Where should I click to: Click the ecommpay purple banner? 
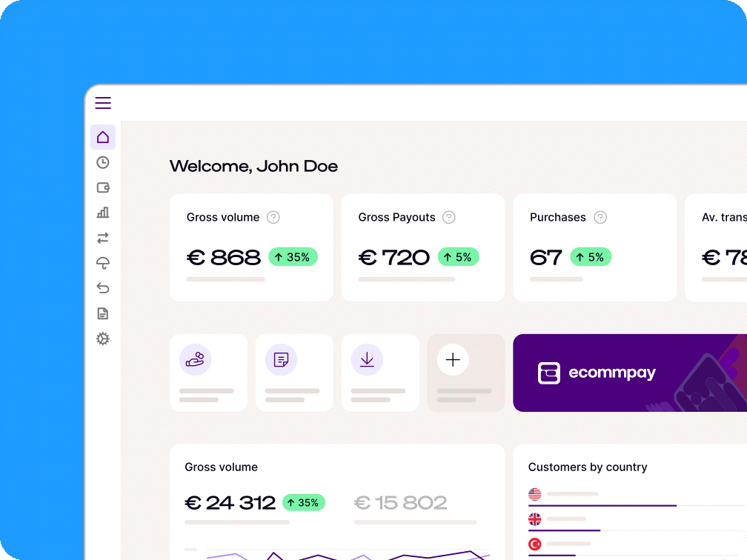[x=630, y=373]
